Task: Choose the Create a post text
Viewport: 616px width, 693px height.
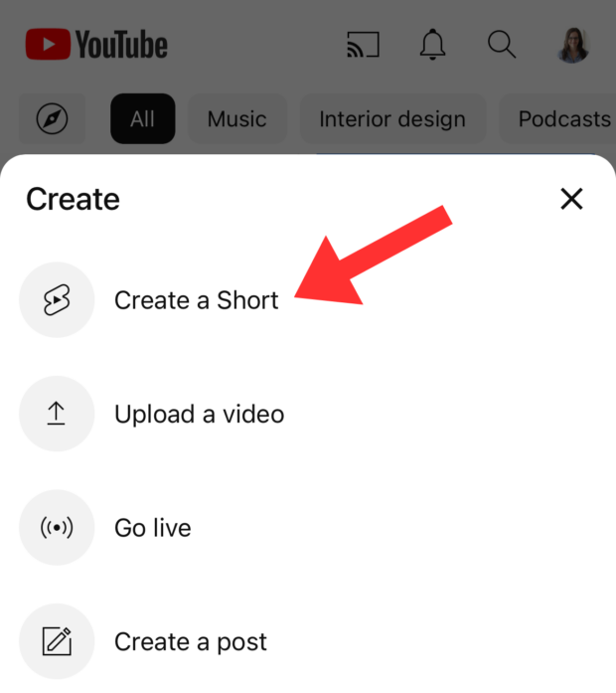Action: pos(191,641)
